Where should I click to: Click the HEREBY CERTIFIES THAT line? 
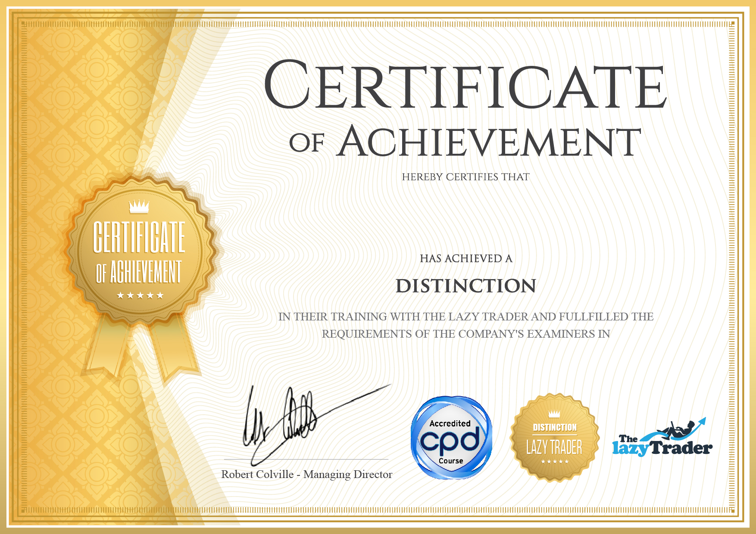coord(465,177)
